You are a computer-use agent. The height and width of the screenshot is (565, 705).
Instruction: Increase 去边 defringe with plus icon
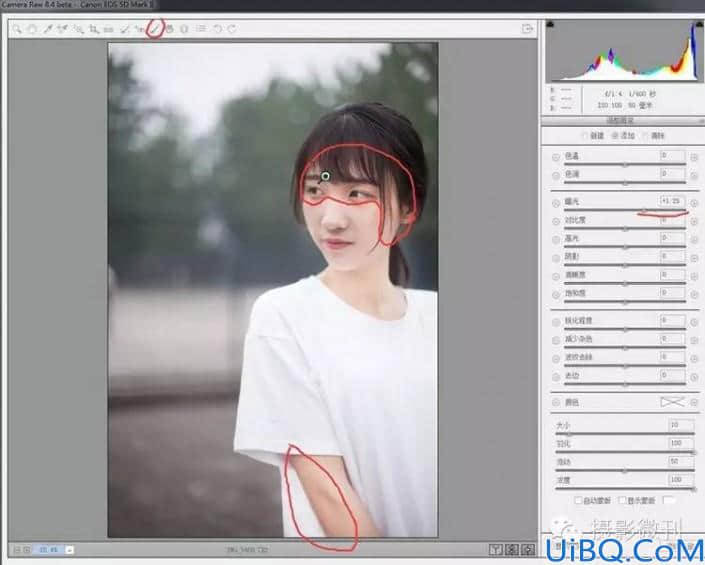click(x=694, y=377)
